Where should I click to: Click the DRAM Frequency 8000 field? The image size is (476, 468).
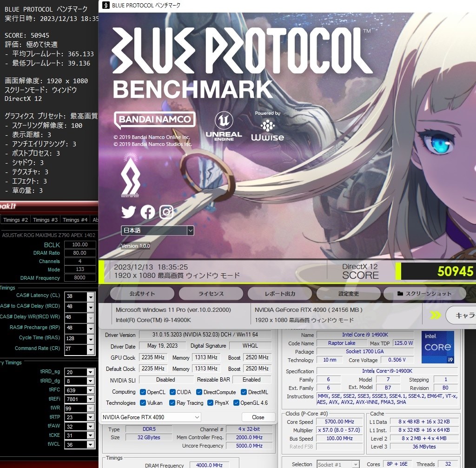(80, 277)
